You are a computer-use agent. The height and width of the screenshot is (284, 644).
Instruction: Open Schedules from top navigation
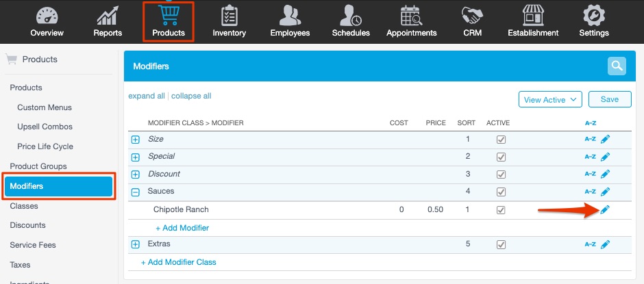tap(350, 21)
